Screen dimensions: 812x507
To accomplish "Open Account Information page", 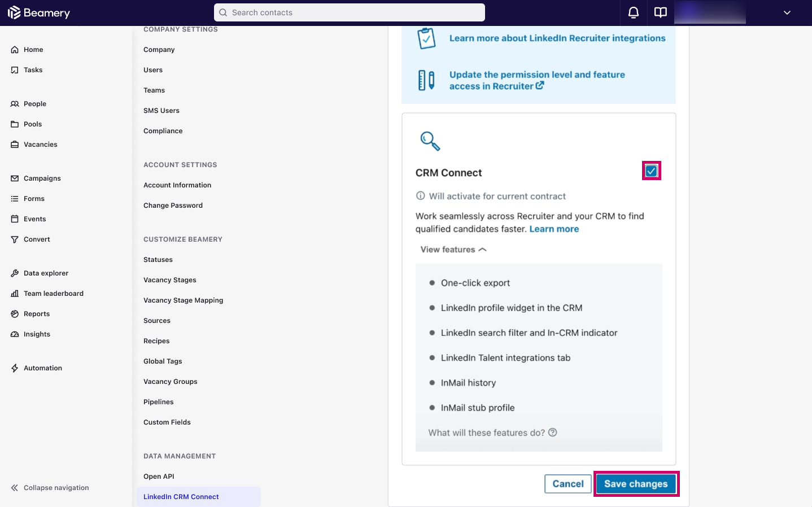I will (177, 185).
